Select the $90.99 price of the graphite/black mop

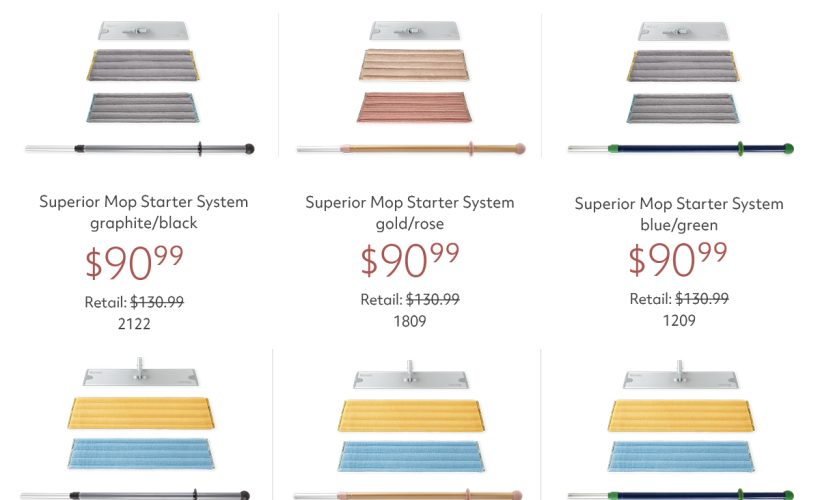[134, 263]
